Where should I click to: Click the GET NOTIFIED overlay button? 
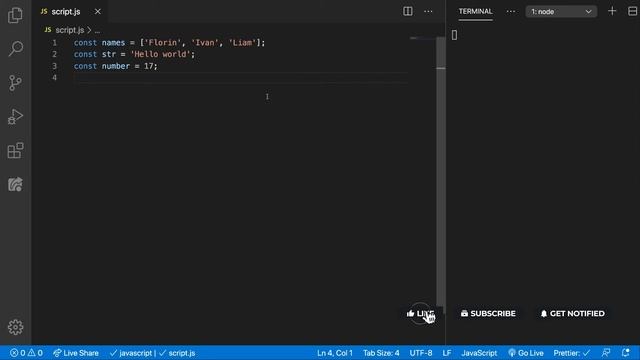point(573,313)
